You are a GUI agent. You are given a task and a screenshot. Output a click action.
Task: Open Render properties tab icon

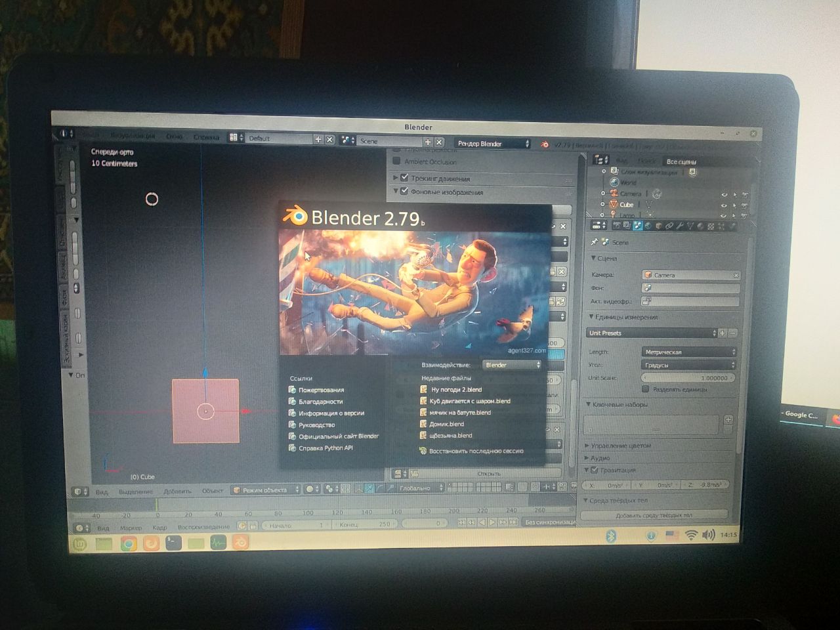617,226
